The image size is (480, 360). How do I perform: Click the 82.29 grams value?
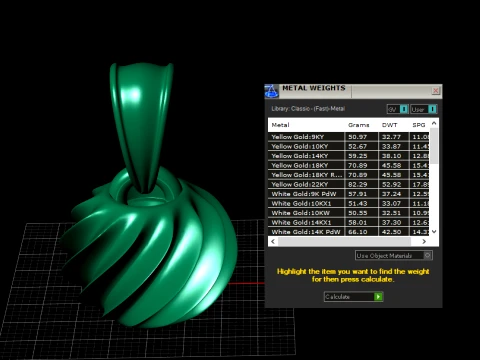click(x=358, y=184)
